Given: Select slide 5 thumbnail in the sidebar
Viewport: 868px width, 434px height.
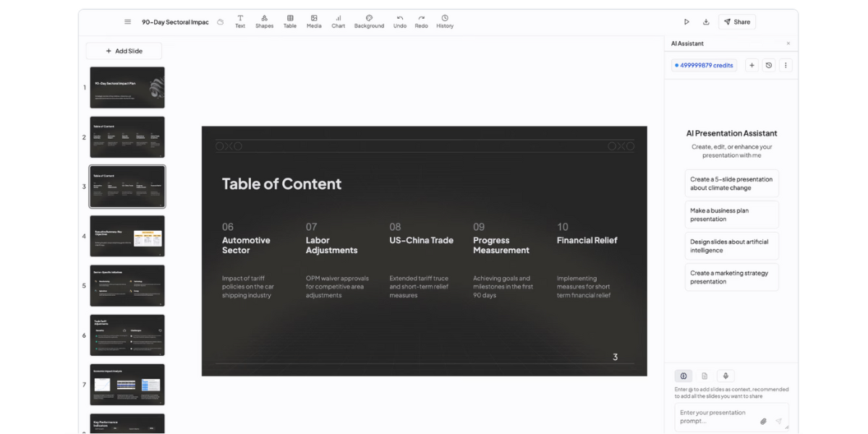Looking at the screenshot, I should tap(127, 285).
